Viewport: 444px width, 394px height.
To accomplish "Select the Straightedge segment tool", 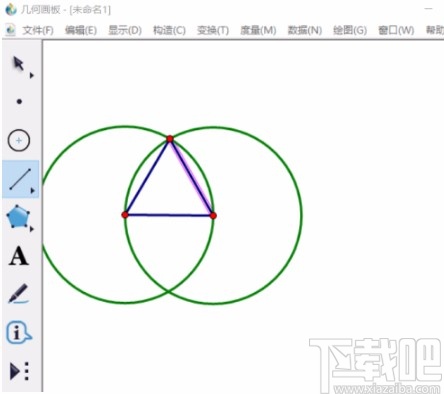I will pyautogui.click(x=20, y=179).
